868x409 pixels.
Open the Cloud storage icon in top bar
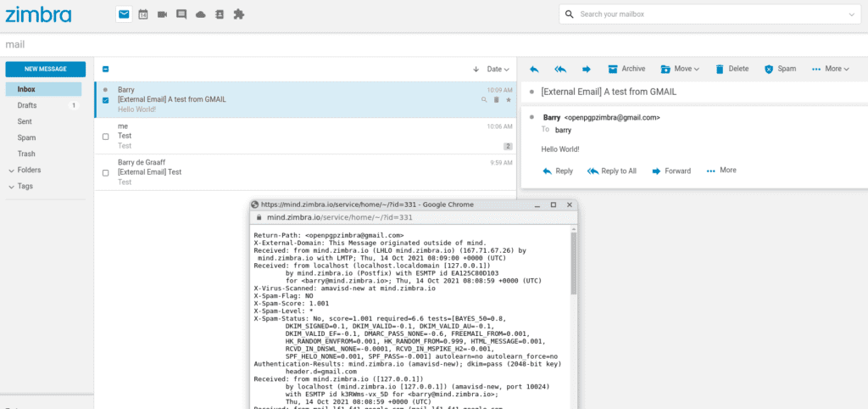pyautogui.click(x=200, y=15)
